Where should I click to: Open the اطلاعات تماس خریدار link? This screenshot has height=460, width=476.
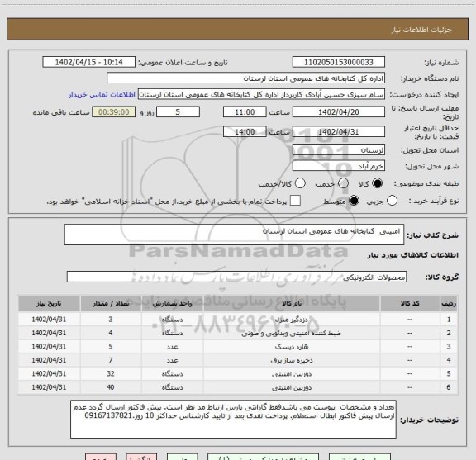102,95
